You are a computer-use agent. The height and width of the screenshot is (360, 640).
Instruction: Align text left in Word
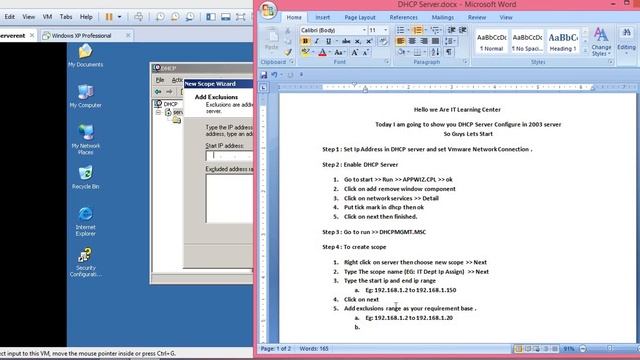coord(400,41)
